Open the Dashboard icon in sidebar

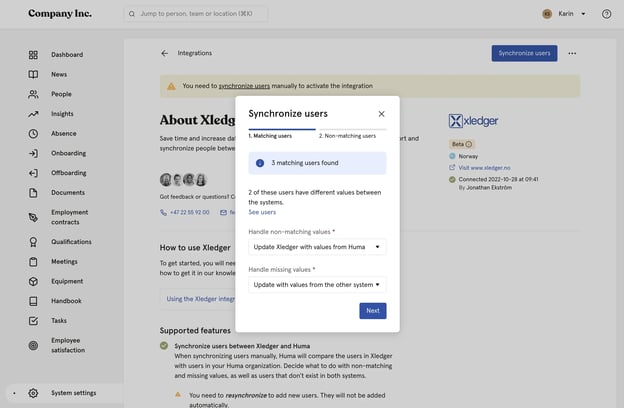(33, 55)
